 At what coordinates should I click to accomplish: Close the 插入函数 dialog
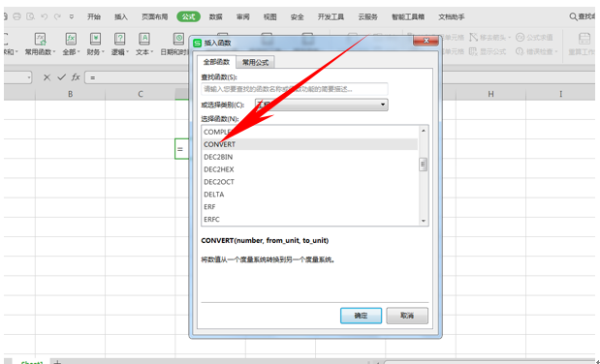426,41
